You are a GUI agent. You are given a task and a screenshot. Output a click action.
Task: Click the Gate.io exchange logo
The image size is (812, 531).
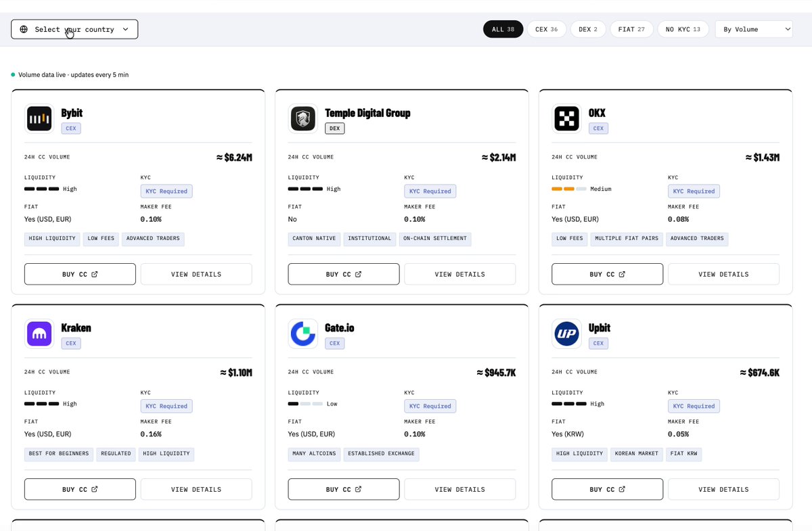point(302,333)
